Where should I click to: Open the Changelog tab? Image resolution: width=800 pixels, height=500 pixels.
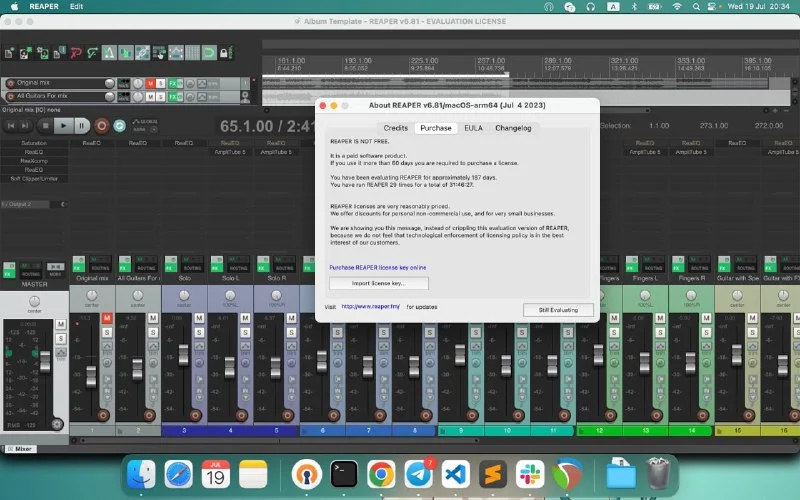coord(513,128)
